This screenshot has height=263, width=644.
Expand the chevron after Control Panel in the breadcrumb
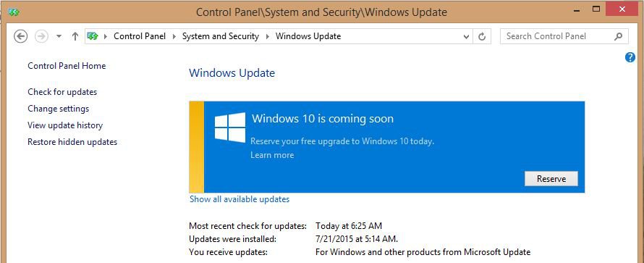click(x=174, y=36)
